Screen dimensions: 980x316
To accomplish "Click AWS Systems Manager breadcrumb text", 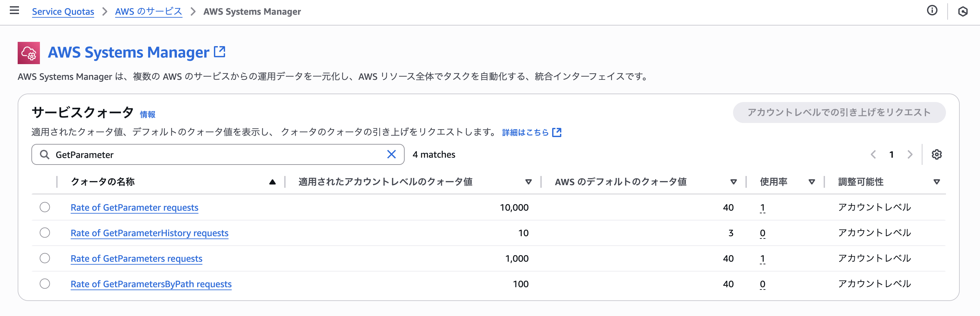I will pos(252,12).
